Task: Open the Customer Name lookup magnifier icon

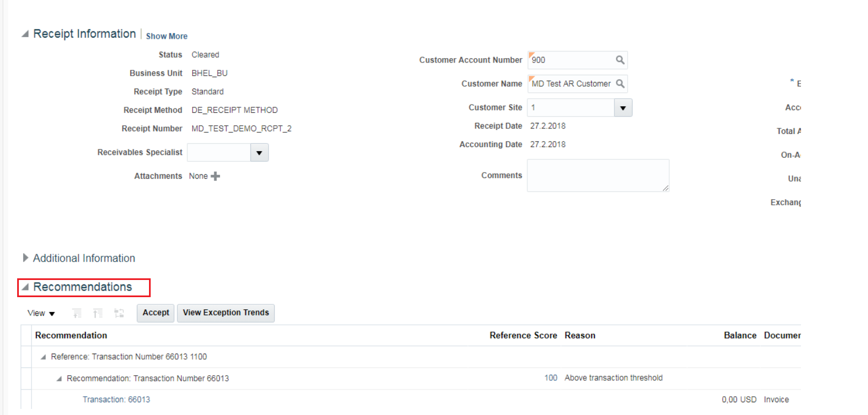Action: click(x=621, y=84)
